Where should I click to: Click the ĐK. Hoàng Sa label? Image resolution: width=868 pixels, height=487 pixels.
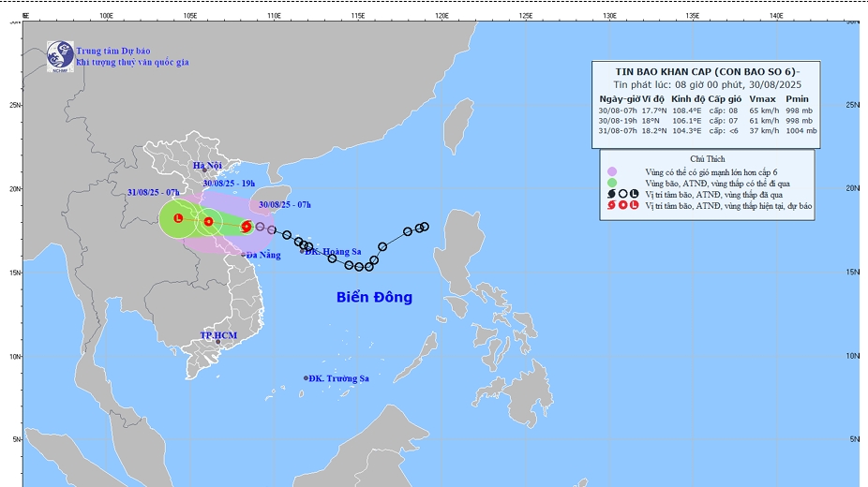coord(332,252)
